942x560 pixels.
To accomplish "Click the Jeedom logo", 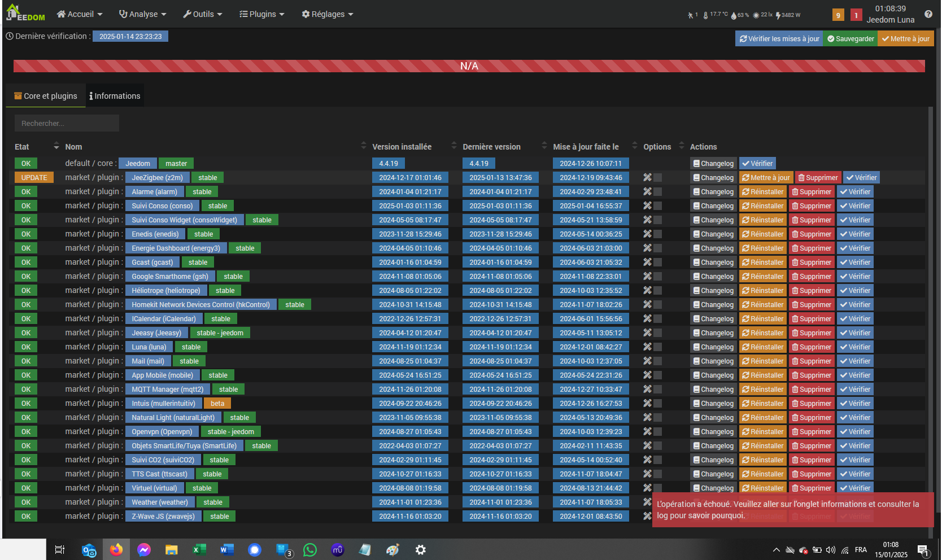I will pyautogui.click(x=25, y=13).
